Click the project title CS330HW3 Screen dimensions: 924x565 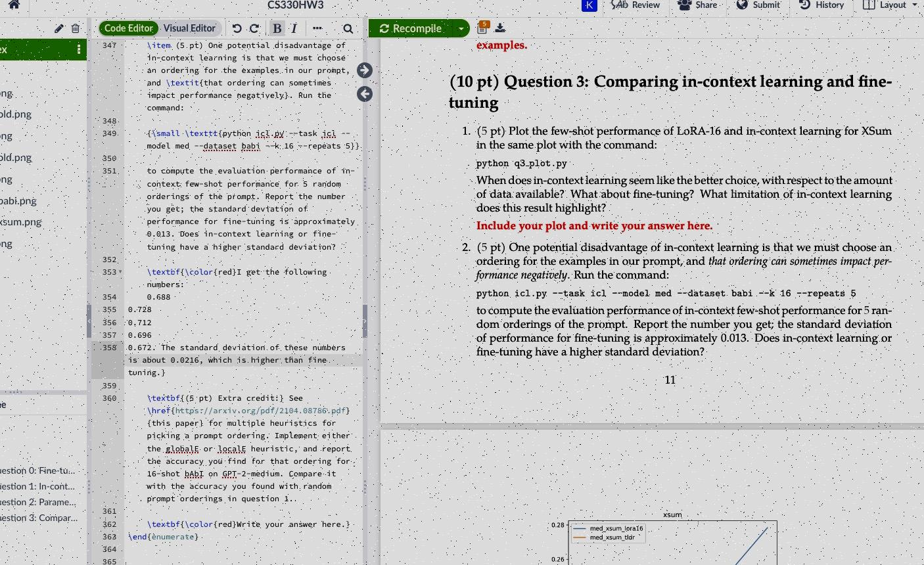coord(296,5)
